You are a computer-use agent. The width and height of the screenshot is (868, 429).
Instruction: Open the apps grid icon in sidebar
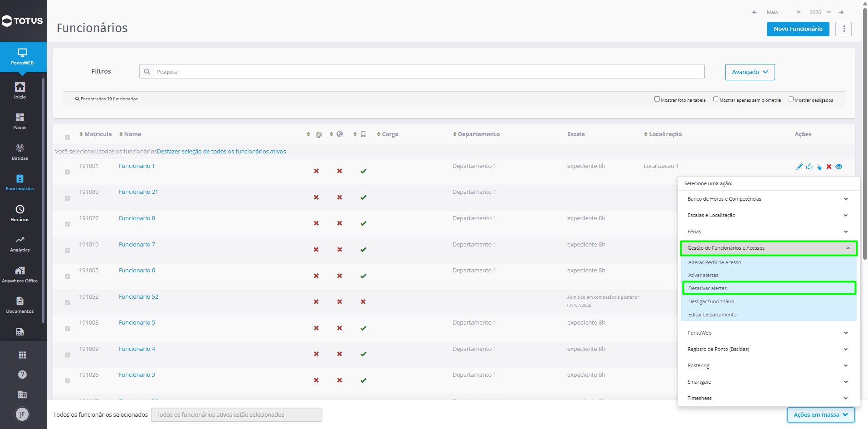click(22, 355)
